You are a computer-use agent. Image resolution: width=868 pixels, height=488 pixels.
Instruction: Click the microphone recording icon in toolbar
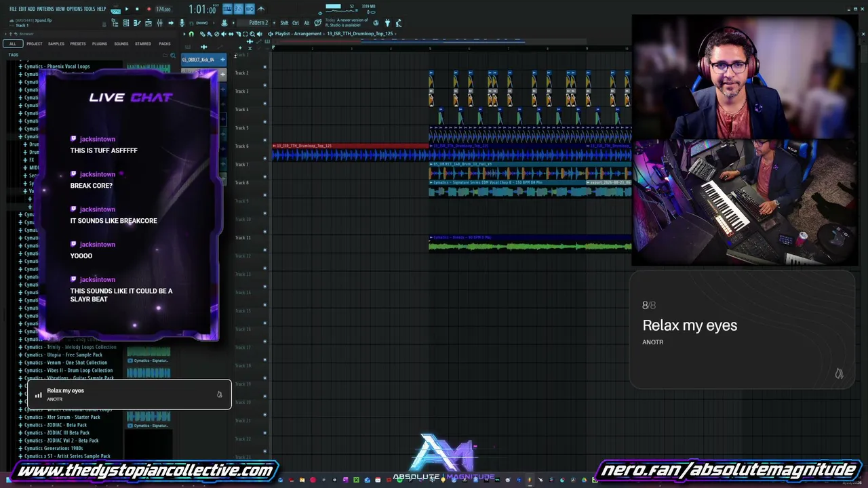pyautogui.click(x=182, y=23)
